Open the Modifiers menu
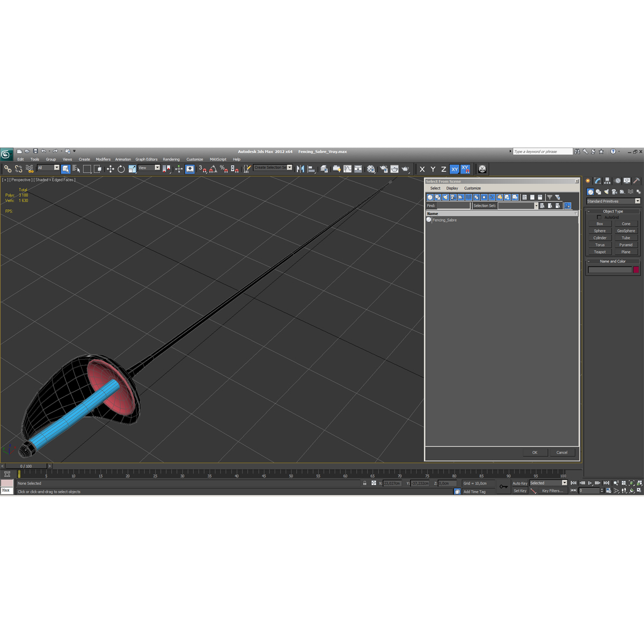This screenshot has width=644, height=644. coord(103,159)
